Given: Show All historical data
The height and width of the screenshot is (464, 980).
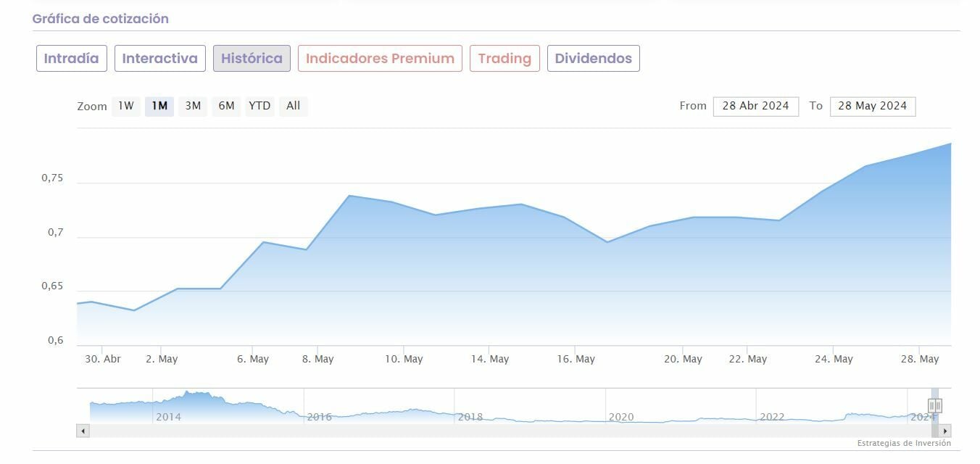Looking at the screenshot, I should pos(293,106).
